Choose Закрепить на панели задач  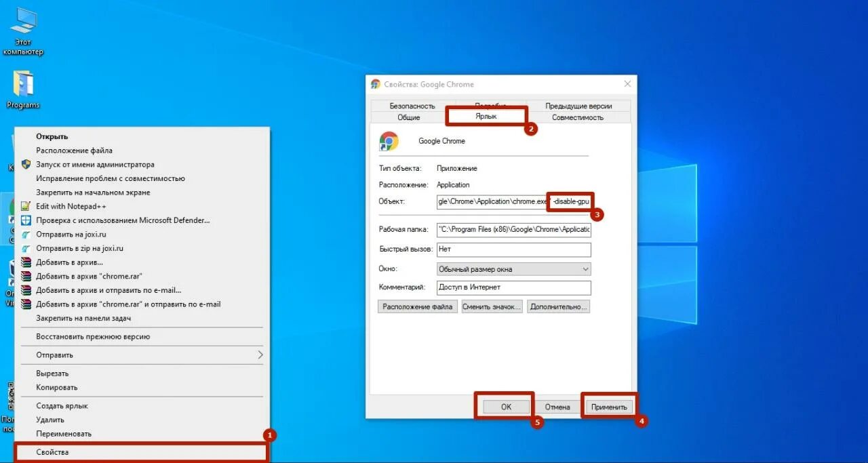pos(142,318)
